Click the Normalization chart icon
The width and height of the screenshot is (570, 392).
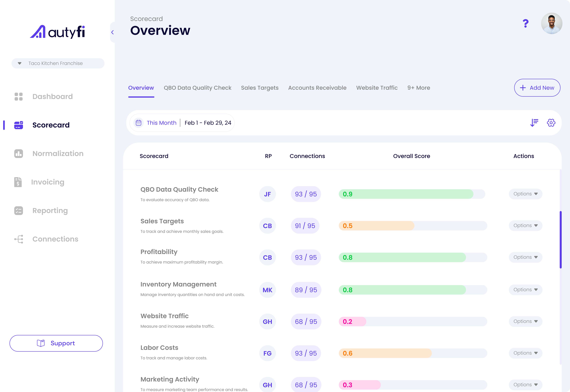click(19, 154)
